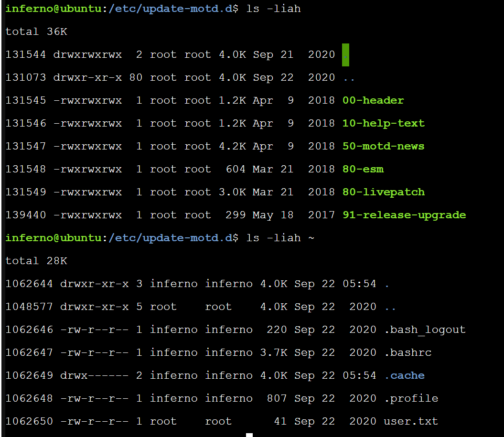Screen dimensions: 504x437
Task: Click the 80-esm file name
Action: point(363,169)
